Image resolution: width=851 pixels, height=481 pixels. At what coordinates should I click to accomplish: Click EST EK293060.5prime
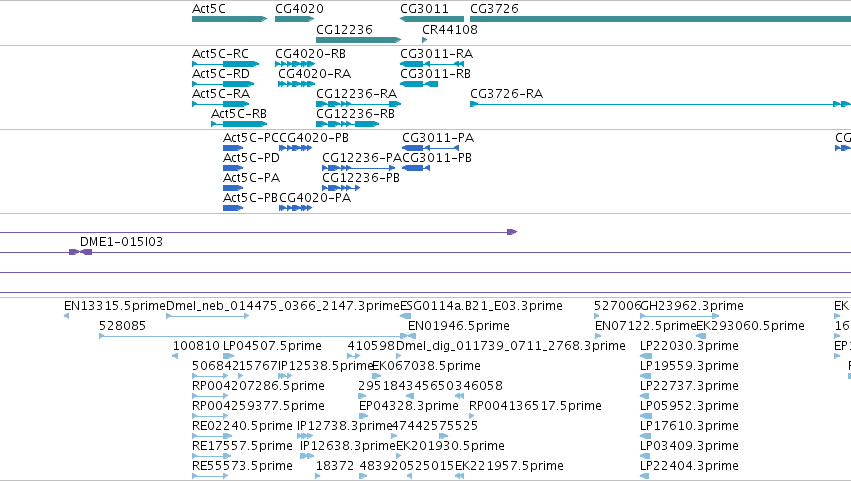pyautogui.click(x=701, y=336)
